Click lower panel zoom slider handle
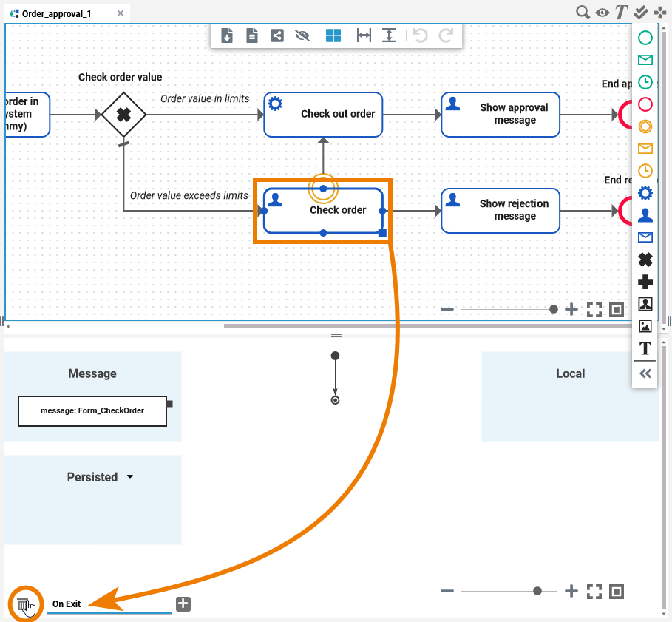This screenshot has height=622, width=672. click(537, 591)
